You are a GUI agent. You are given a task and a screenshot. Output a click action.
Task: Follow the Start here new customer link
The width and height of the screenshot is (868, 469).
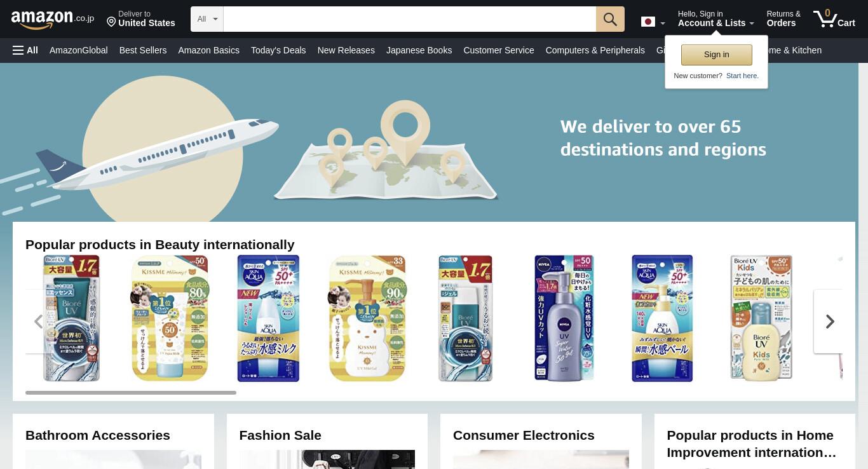click(742, 76)
